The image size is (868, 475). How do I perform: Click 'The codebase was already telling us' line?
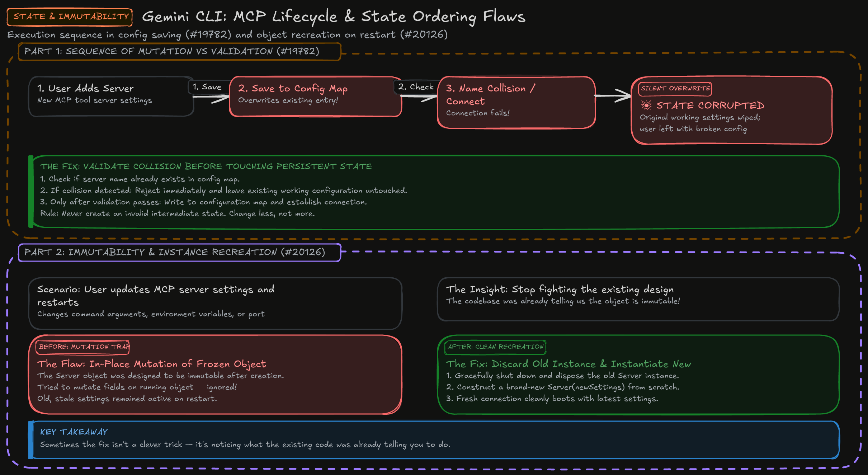pos(563,301)
